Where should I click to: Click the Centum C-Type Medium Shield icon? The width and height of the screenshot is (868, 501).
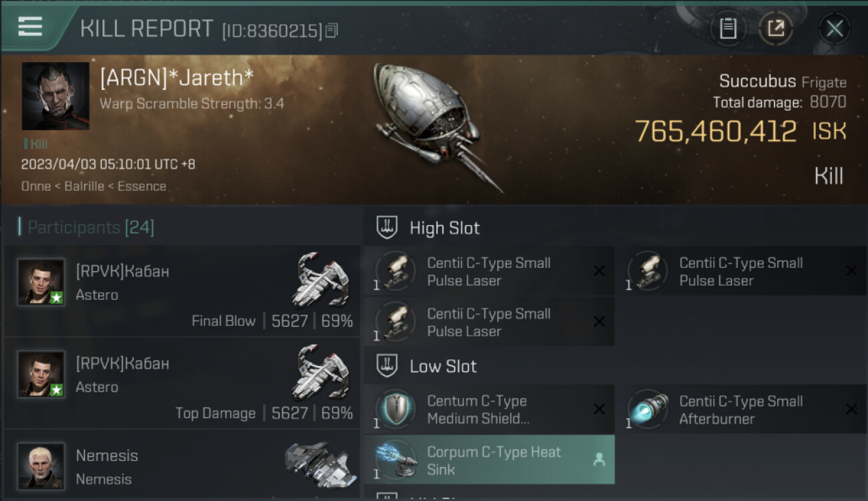(x=396, y=409)
